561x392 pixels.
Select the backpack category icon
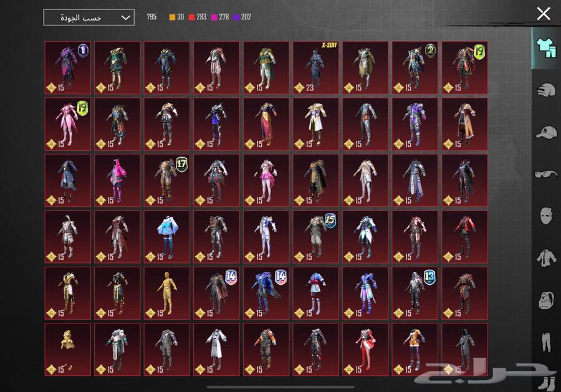point(546,300)
